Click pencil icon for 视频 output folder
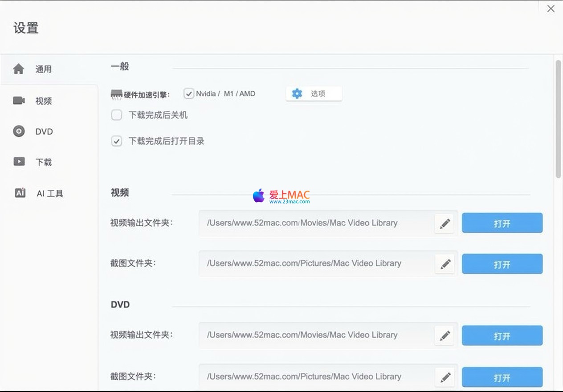 [x=445, y=224]
